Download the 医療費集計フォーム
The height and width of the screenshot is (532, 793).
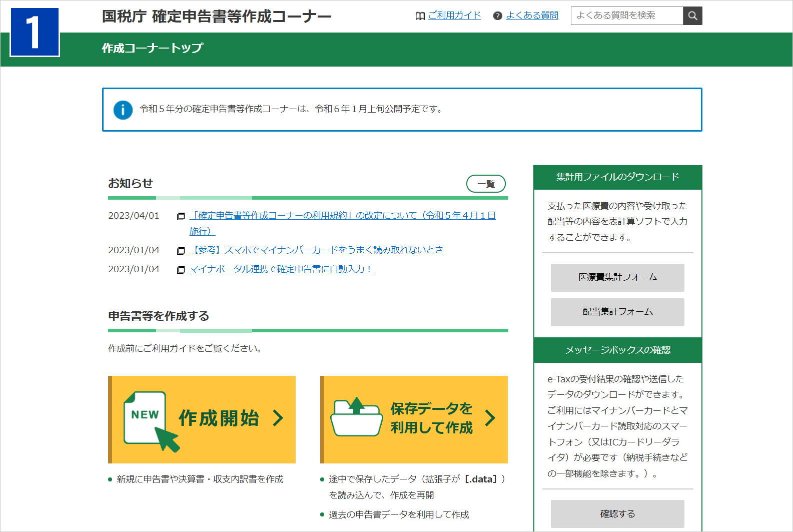tap(617, 277)
